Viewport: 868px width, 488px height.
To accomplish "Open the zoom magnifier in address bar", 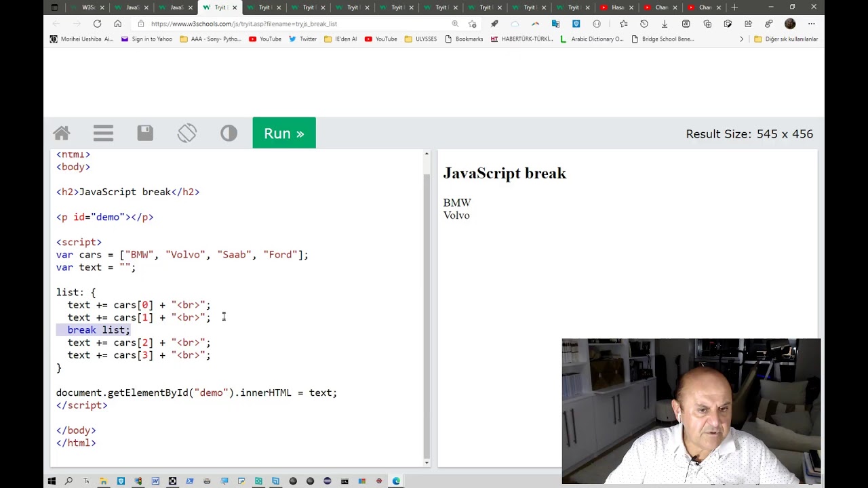I will point(455,24).
